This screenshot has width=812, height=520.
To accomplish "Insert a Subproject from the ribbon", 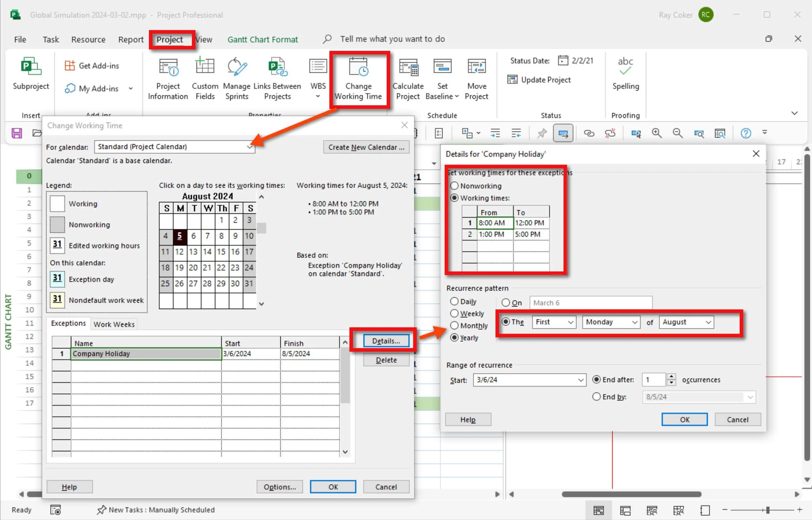I will click(31, 73).
